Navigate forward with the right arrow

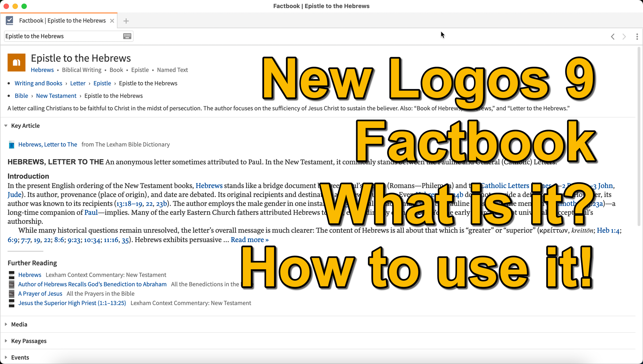624,37
